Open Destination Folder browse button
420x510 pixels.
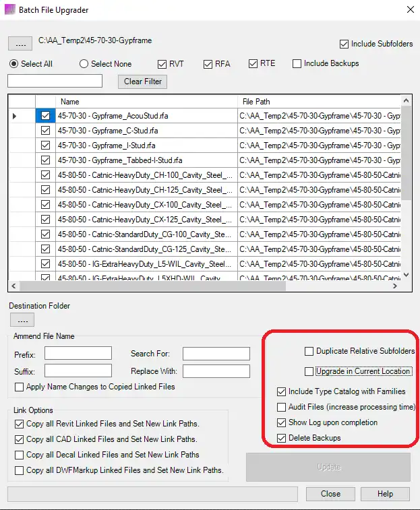pyautogui.click(x=21, y=320)
